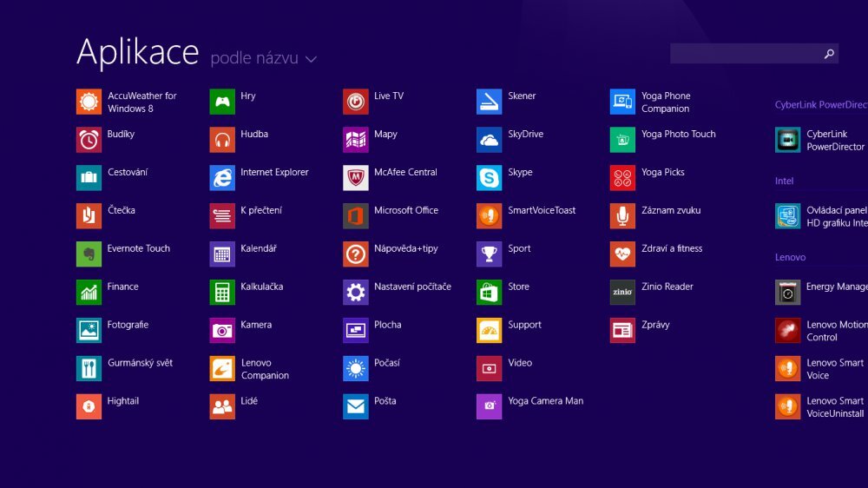Open the Kalkulačka calculator icon
The height and width of the screenshot is (488, 868).
click(x=222, y=293)
